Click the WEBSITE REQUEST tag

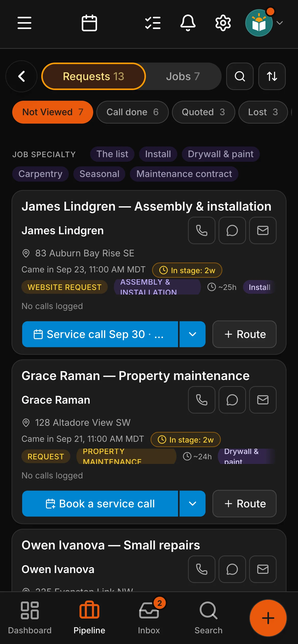tap(64, 287)
